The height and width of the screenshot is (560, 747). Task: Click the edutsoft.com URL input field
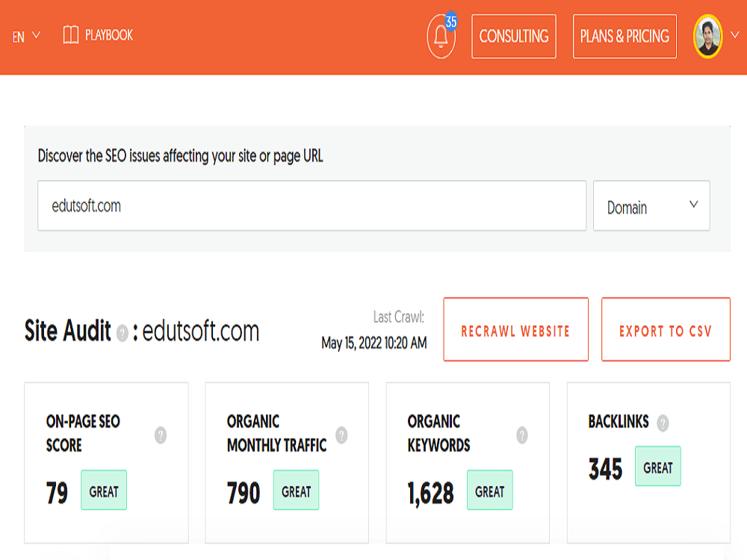click(311, 206)
